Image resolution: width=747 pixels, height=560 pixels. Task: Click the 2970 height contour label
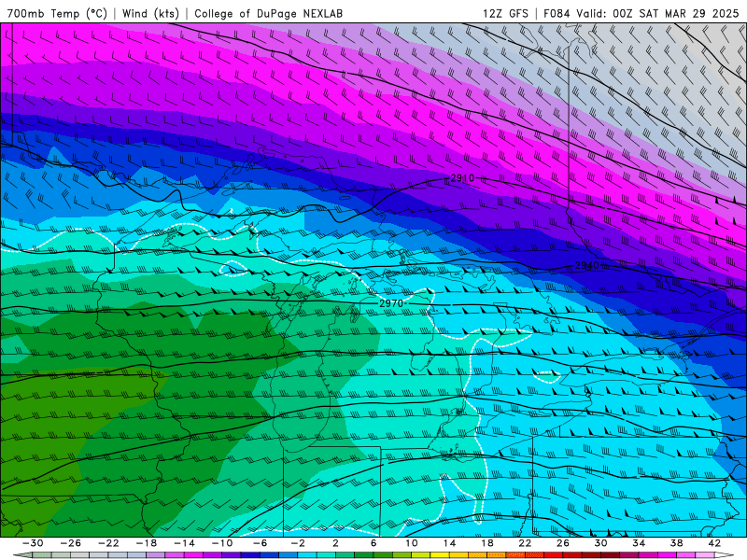click(391, 303)
